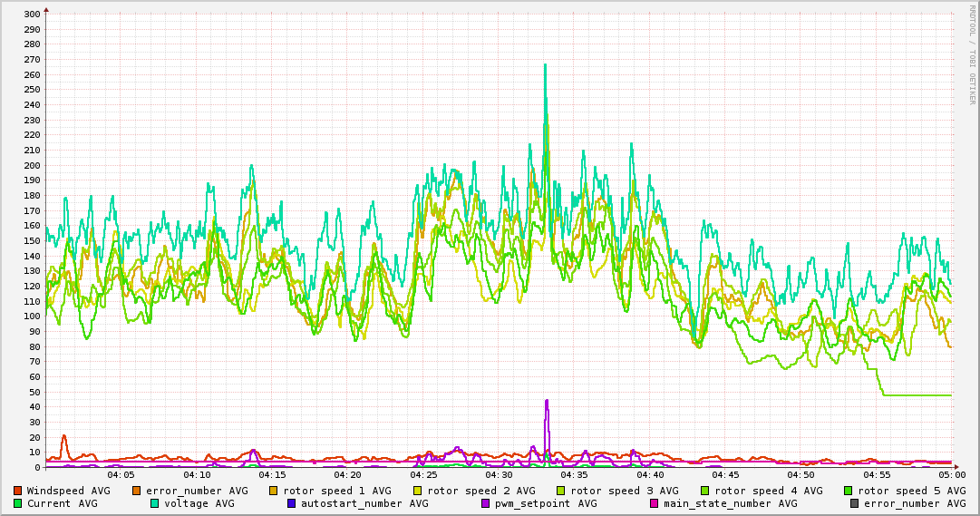Click the orange error_number AVG legend swatch

136,491
